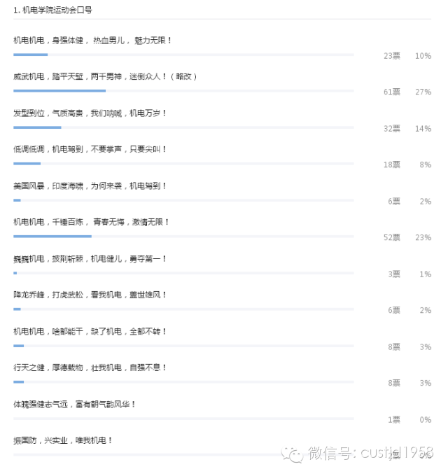Click the 微信号 custjd1958 watermark text
448x476 pixels.
[x=371, y=453]
